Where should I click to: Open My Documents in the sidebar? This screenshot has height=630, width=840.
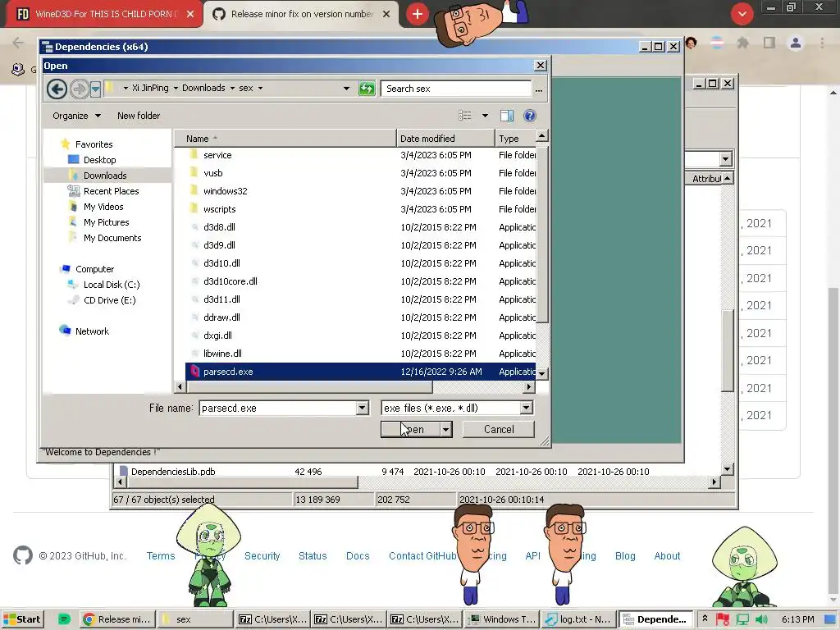tap(112, 238)
